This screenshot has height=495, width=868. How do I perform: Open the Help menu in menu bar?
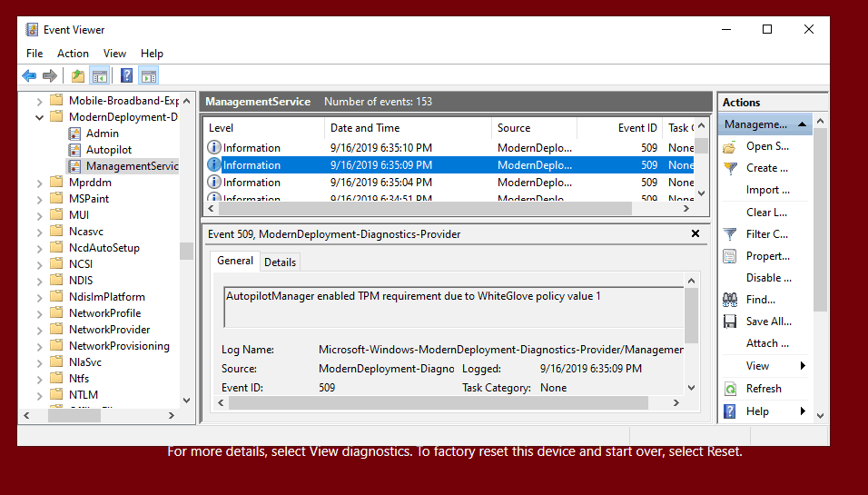(x=152, y=54)
